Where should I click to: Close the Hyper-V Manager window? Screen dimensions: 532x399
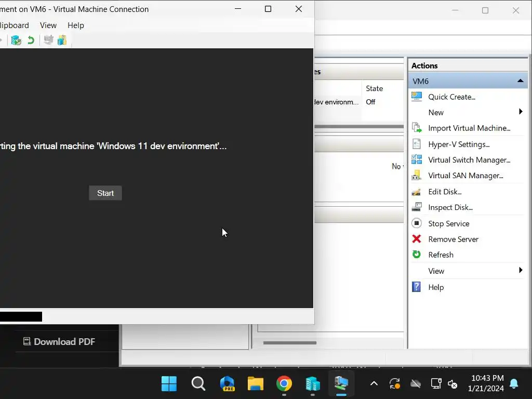coord(516,10)
